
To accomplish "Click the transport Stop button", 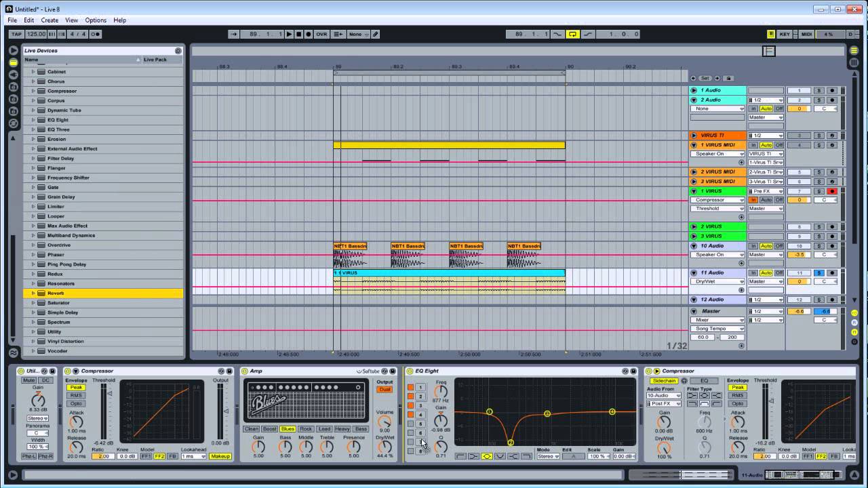I will [299, 34].
